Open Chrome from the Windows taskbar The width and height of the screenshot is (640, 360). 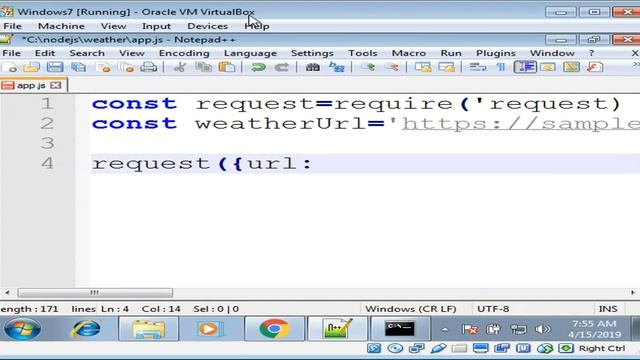[274, 329]
